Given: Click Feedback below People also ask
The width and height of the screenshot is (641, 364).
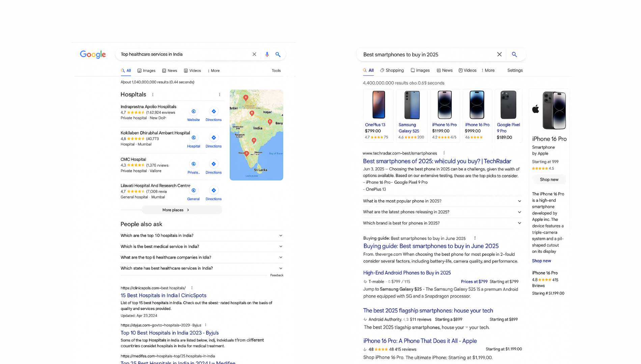Looking at the screenshot, I should pyautogui.click(x=277, y=275).
